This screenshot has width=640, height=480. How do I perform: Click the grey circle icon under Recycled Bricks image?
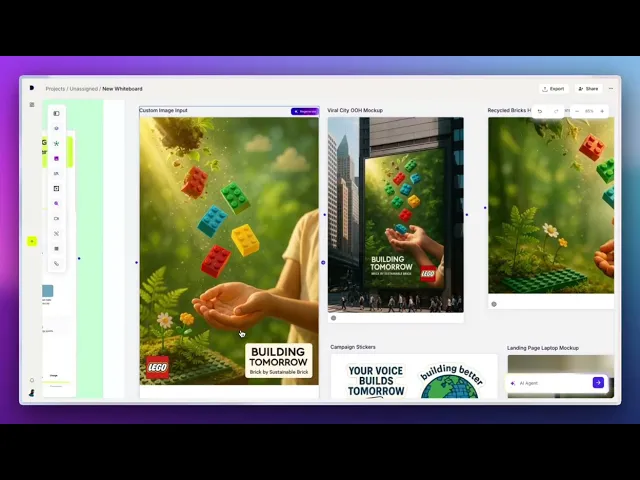click(x=494, y=304)
